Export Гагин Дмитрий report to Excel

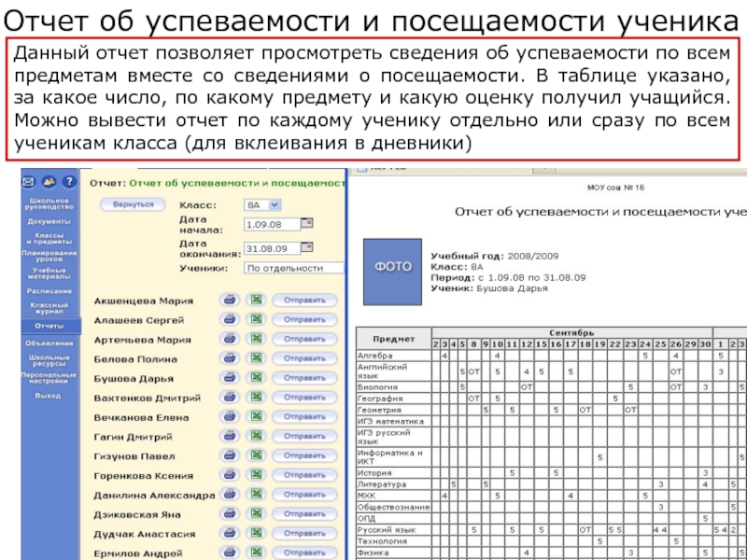pos(256,437)
